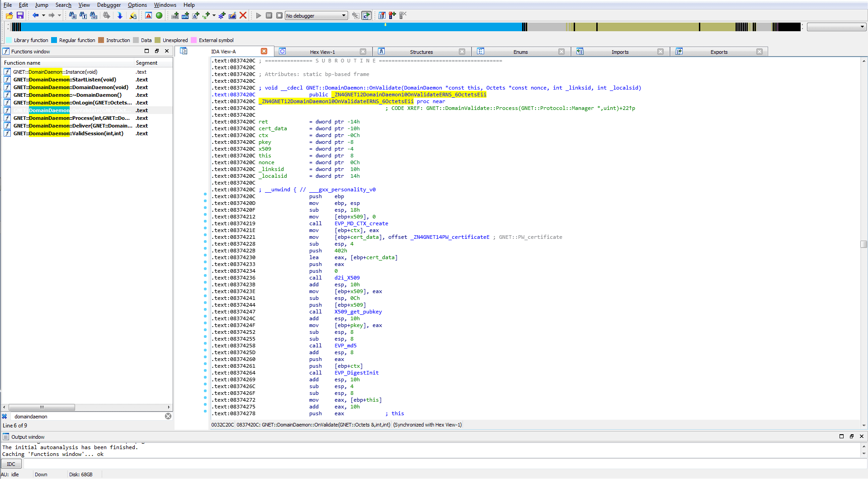
Task: Select the ~DomainDaemon() destructor function row
Action: click(x=87, y=95)
